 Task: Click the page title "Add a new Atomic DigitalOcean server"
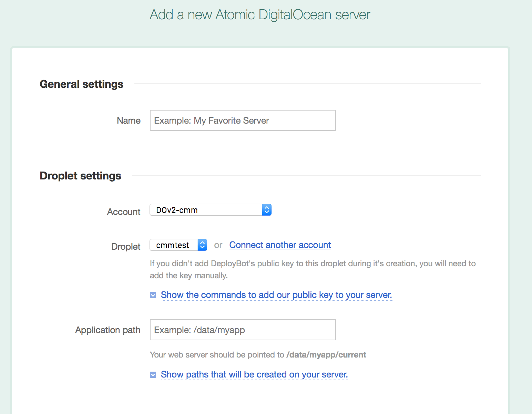pos(259,14)
